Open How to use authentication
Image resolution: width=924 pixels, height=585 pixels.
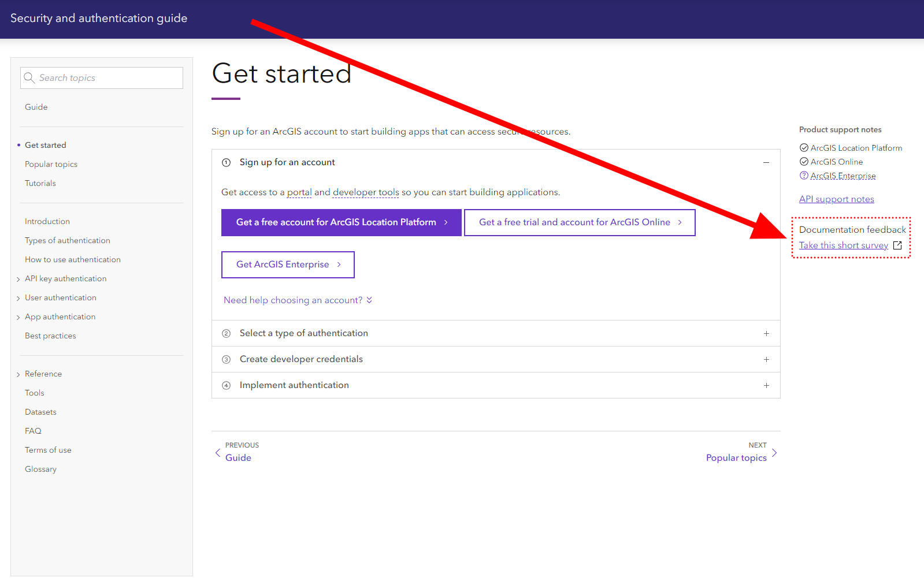[73, 259]
